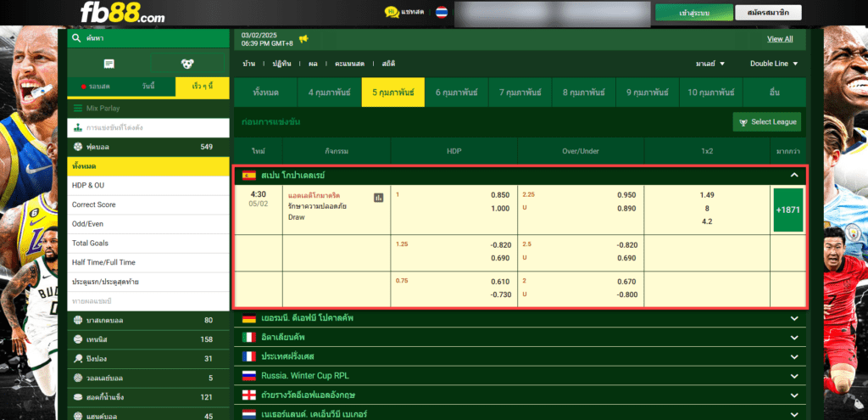Open the สถิติ statistics menu link

388,64
